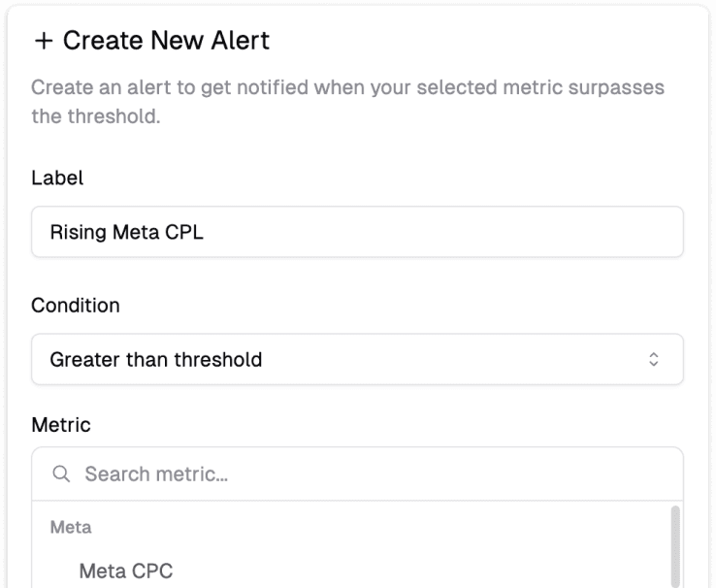
Task: Click the empty right side of Condition box
Action: tap(485, 360)
